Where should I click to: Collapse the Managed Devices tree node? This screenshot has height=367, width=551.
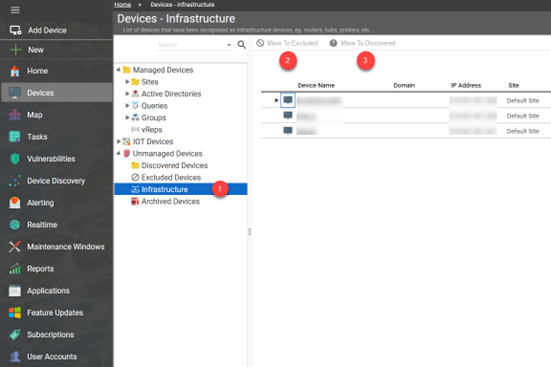pos(119,70)
